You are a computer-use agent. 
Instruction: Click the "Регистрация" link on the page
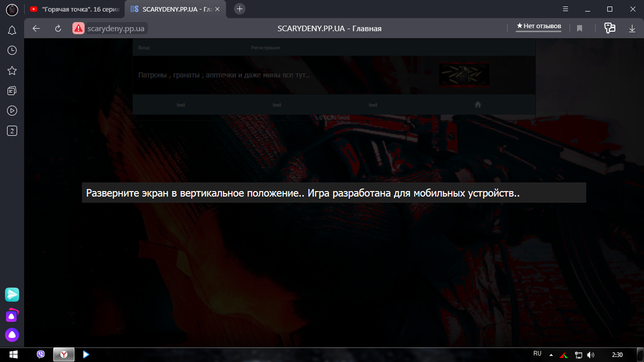pyautogui.click(x=265, y=48)
